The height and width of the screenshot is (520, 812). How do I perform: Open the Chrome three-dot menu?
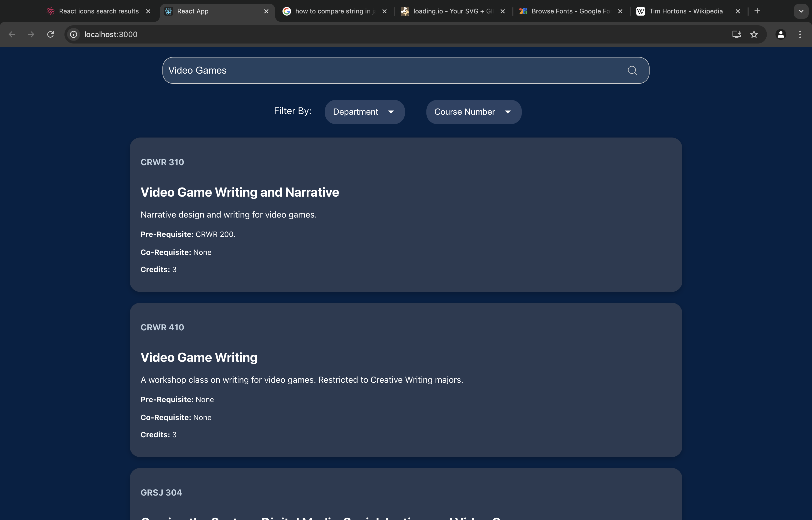coord(800,34)
